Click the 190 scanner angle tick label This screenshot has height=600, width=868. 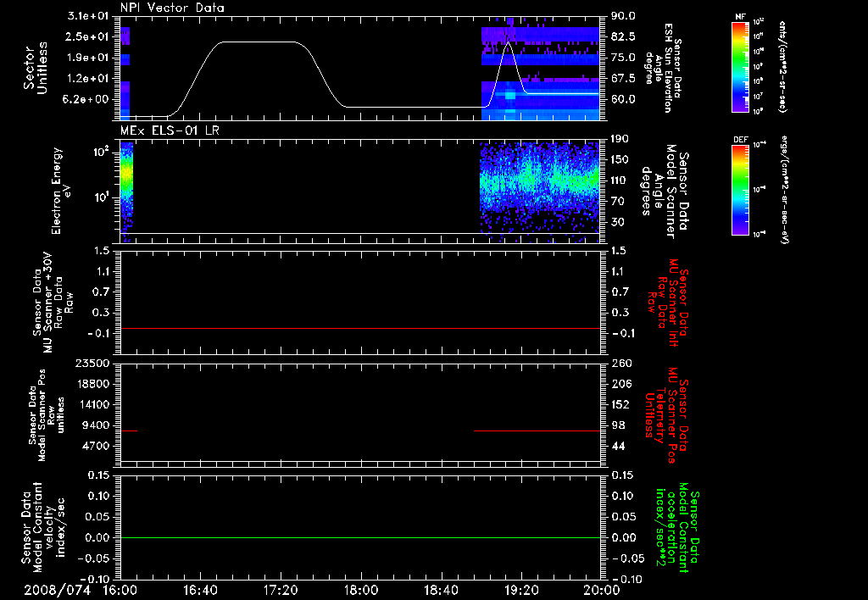(x=620, y=139)
